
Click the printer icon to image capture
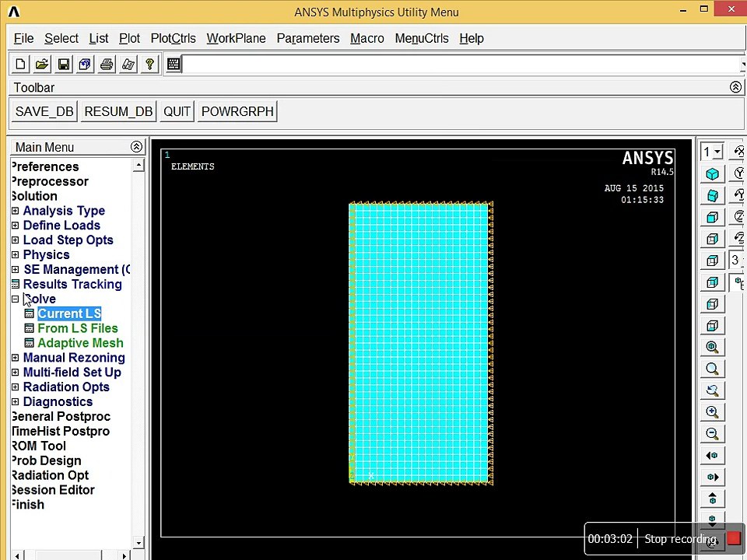(107, 65)
